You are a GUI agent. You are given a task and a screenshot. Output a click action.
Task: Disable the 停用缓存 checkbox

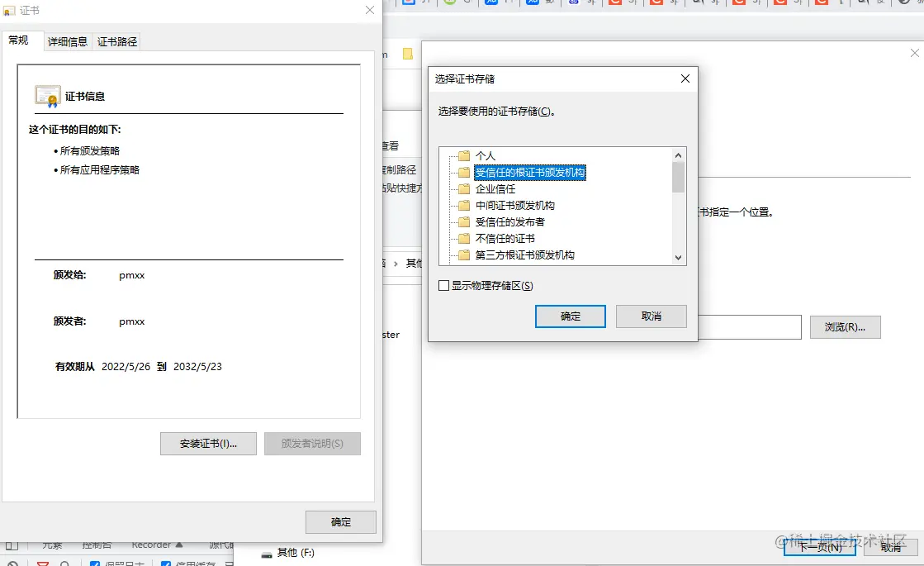pyautogui.click(x=166, y=563)
